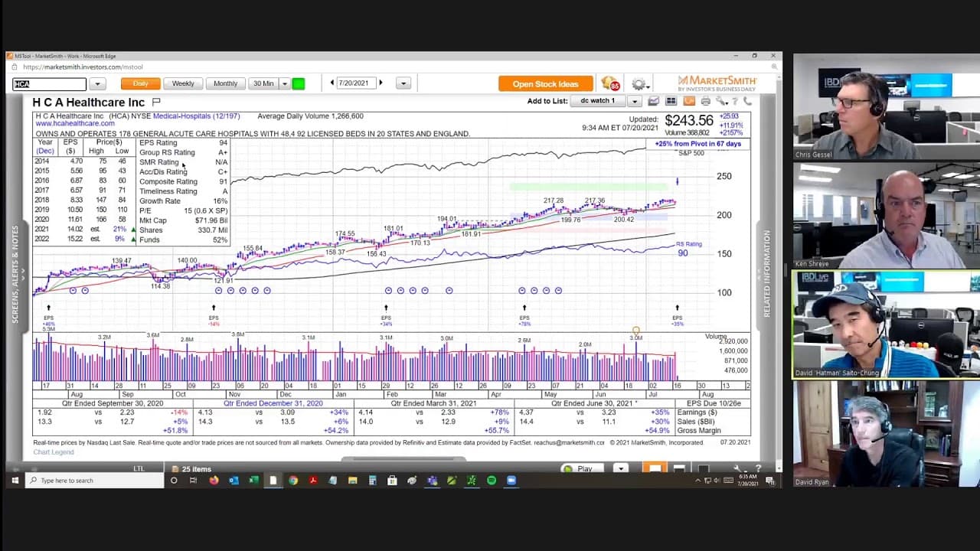Click the Chris Gessel video thumbnail
The image size is (980, 551).
pyautogui.click(x=887, y=106)
